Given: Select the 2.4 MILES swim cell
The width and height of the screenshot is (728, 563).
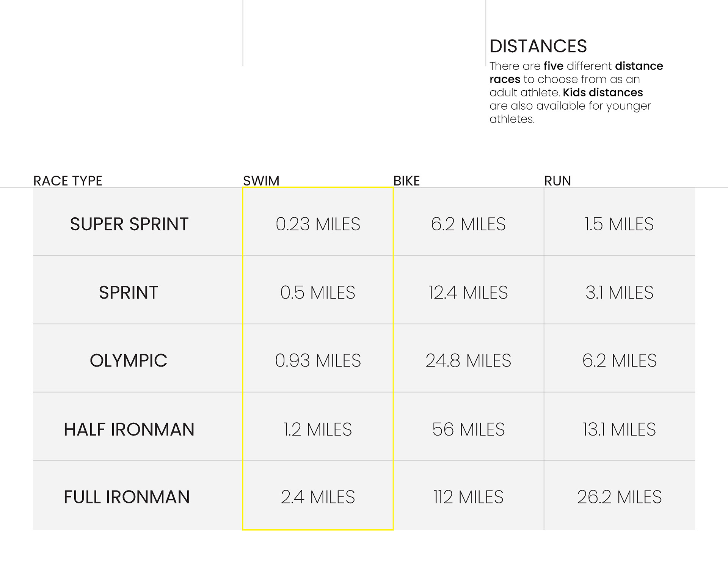Looking at the screenshot, I should pyautogui.click(x=318, y=497).
